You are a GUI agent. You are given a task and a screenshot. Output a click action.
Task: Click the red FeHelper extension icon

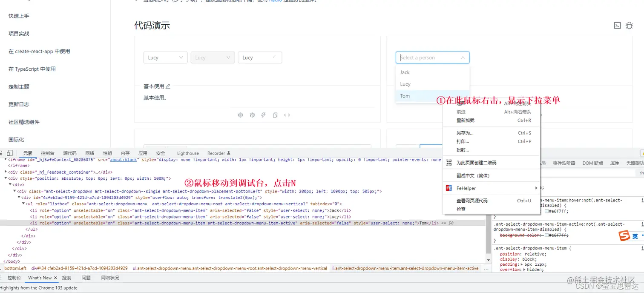448,188
